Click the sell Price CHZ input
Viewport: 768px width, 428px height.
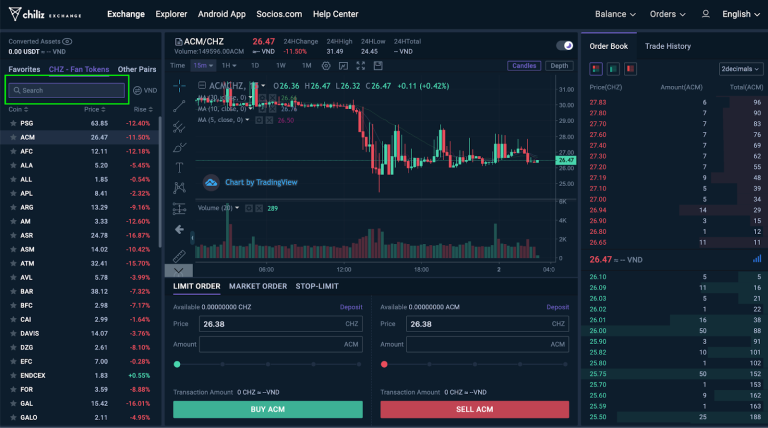[x=487, y=324]
